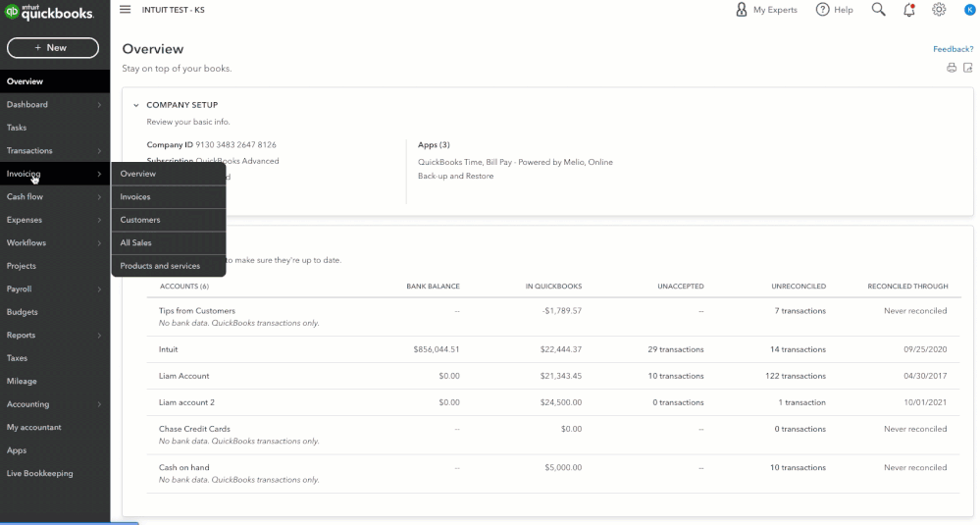The image size is (980, 525).
Task: Expand the Transactions submenu arrow
Action: tap(99, 150)
